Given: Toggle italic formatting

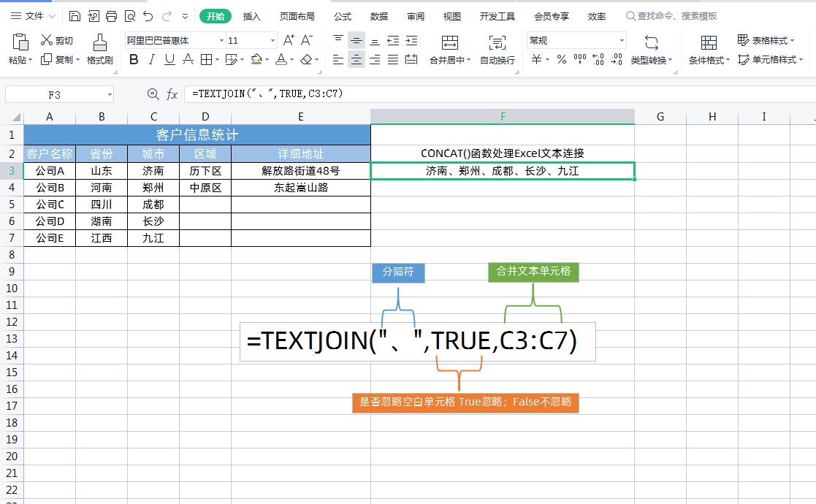Looking at the screenshot, I should [152, 60].
